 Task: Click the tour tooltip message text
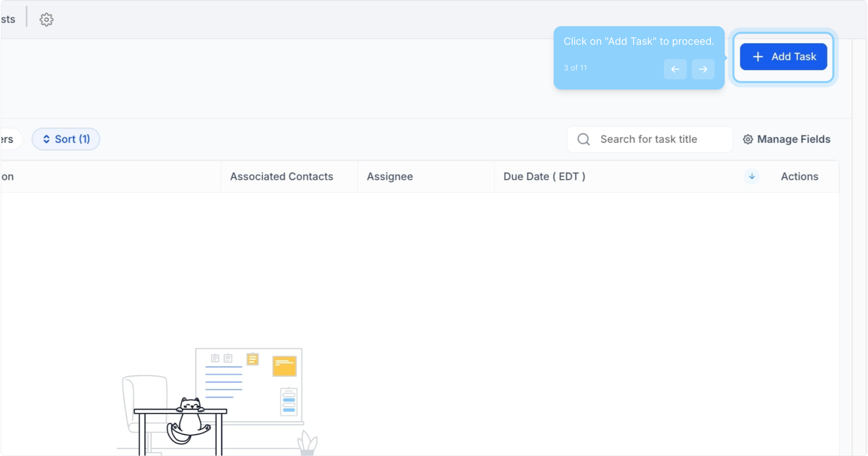[639, 41]
